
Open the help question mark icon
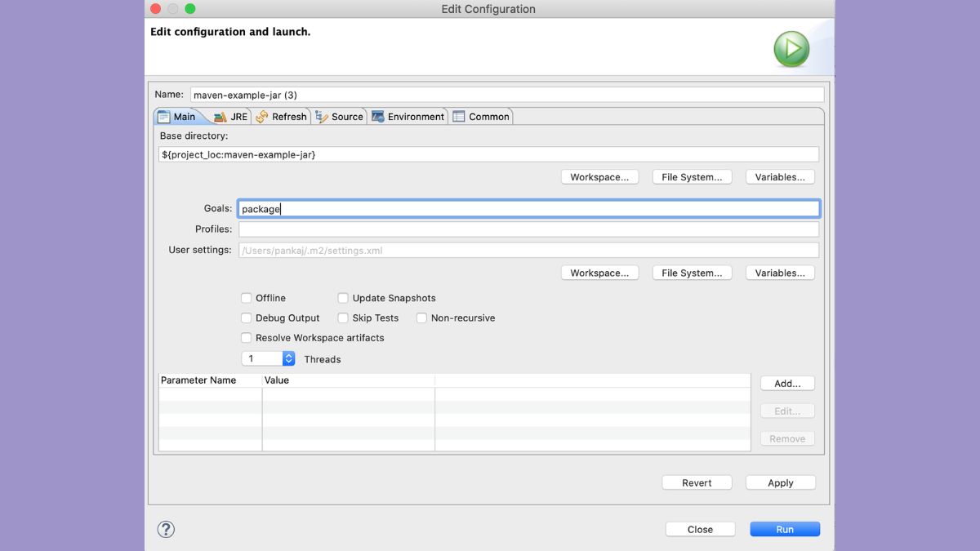click(166, 530)
